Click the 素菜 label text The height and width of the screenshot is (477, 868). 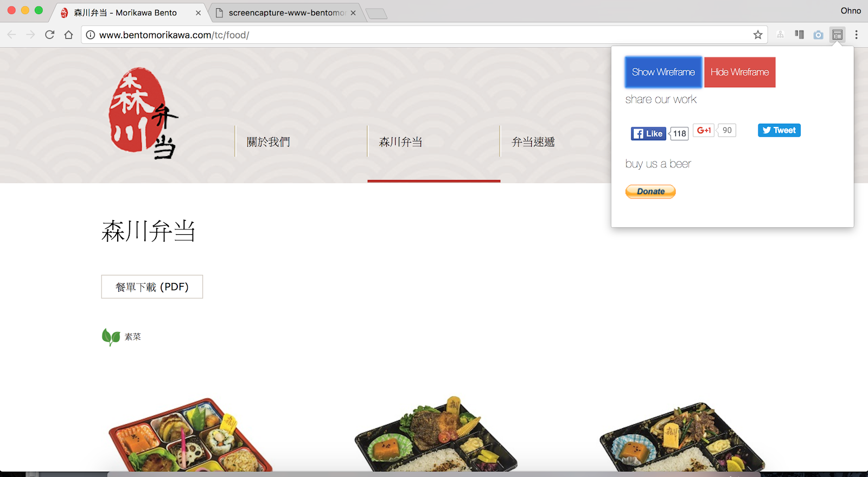(x=133, y=337)
